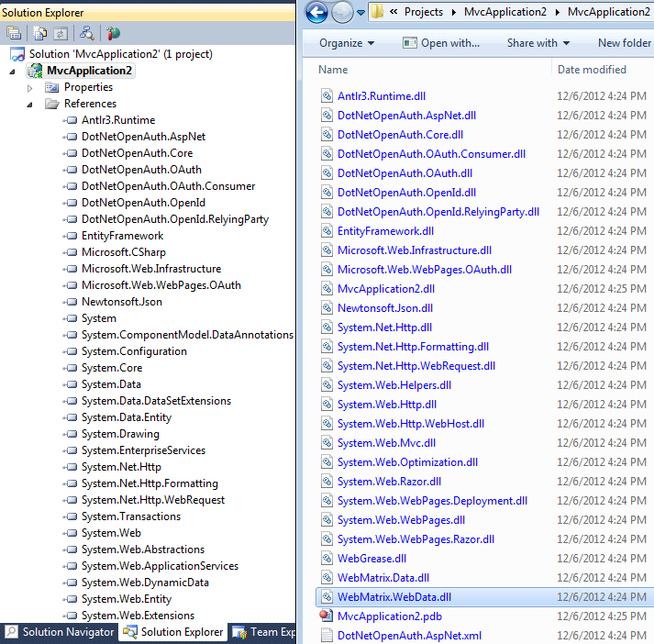This screenshot has height=644, width=654.
Task: Click the Properties folder icon
Action: (x=51, y=87)
